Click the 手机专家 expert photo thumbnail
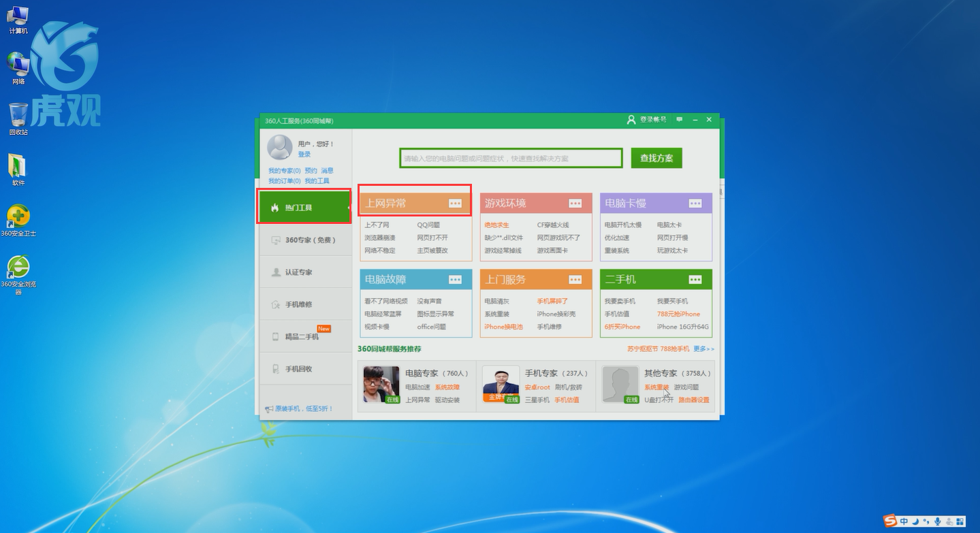Viewport: 980px width, 533px height. pyautogui.click(x=501, y=385)
